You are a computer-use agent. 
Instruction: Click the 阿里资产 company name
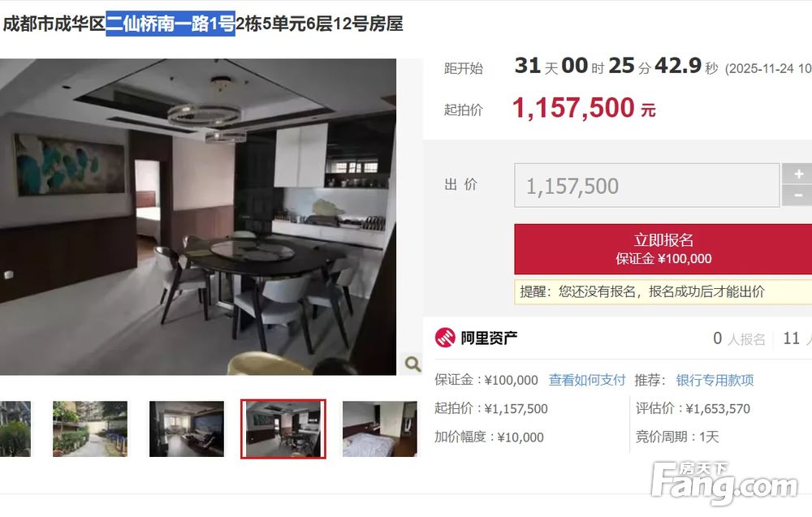[489, 338]
